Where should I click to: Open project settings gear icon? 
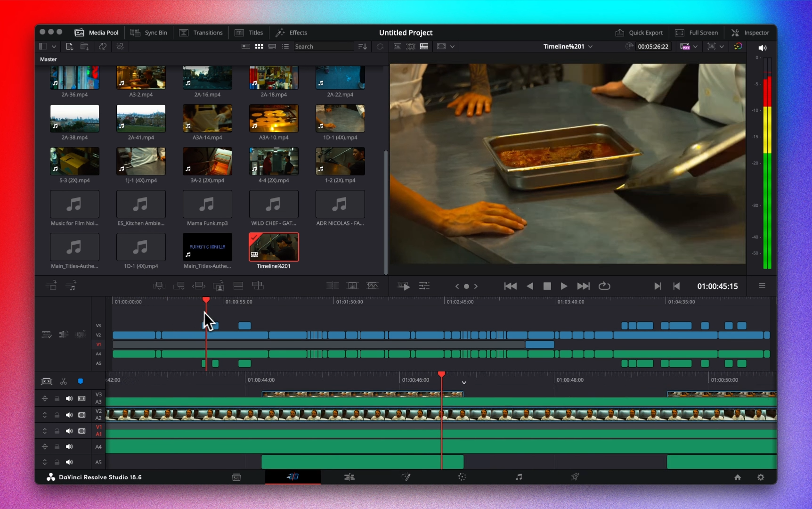761,477
